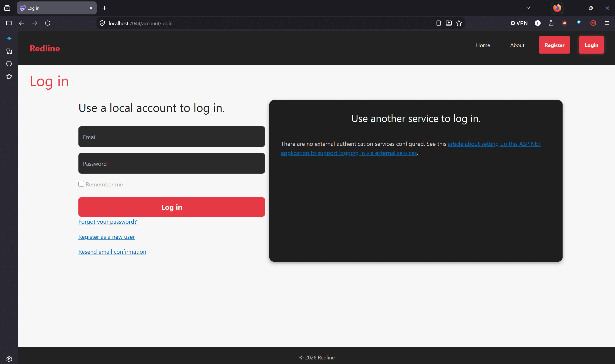Click the Register nav button
Image resolution: width=615 pixels, height=364 pixels.
[x=554, y=45]
